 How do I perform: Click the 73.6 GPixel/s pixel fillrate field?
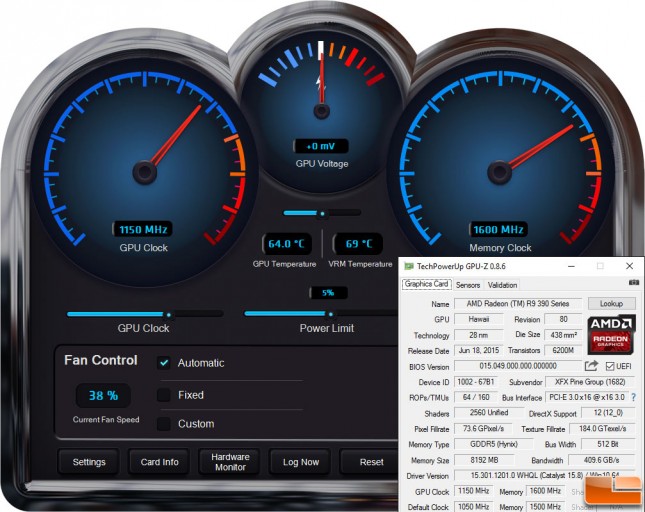pos(483,429)
